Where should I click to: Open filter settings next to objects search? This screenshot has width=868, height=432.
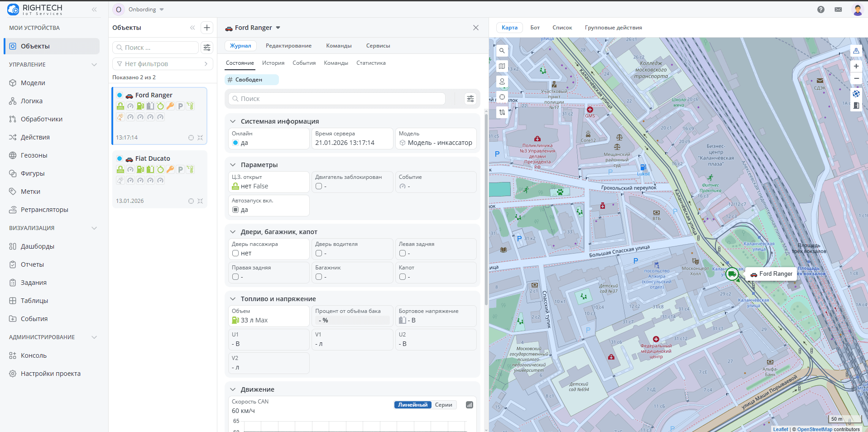tap(207, 48)
